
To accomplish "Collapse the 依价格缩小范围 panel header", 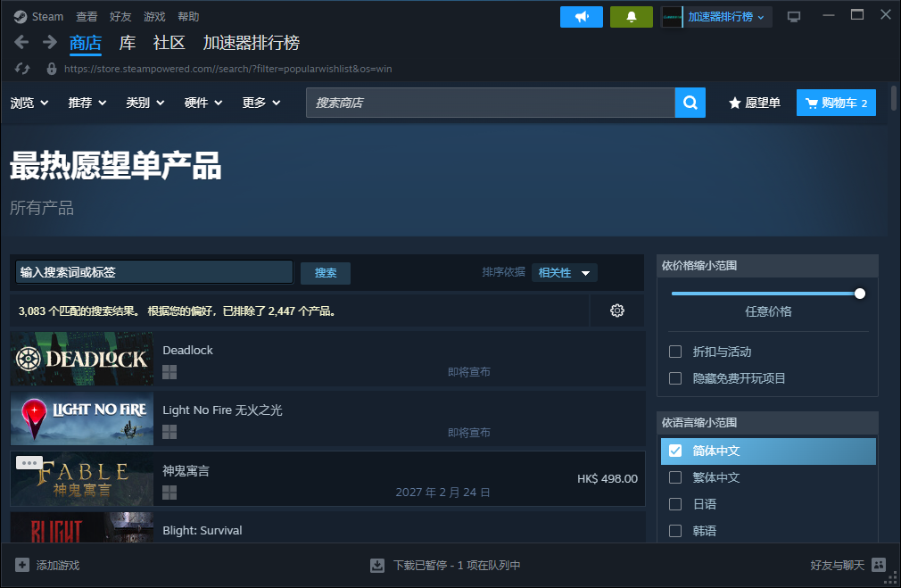I will pyautogui.click(x=767, y=266).
